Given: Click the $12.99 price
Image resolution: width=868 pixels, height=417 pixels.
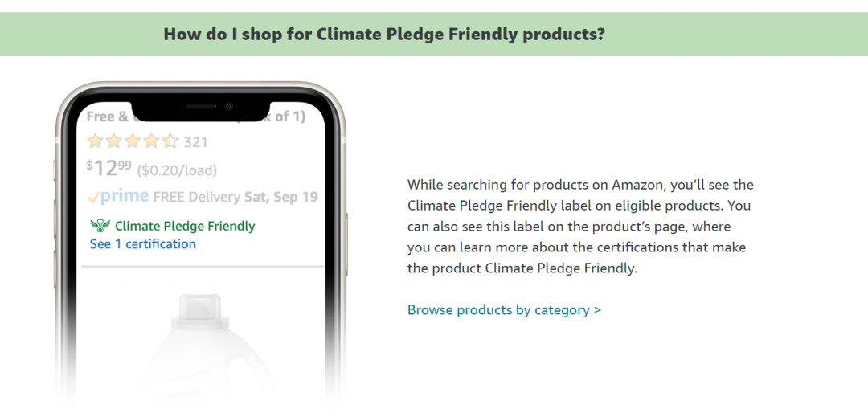Looking at the screenshot, I should pos(109,168).
